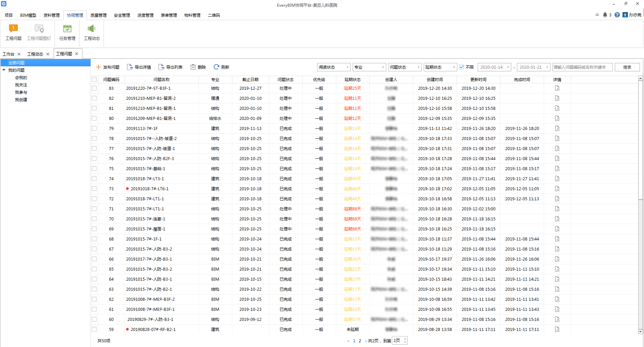
Task: Go to the next page arrow
Action: click(x=366, y=341)
